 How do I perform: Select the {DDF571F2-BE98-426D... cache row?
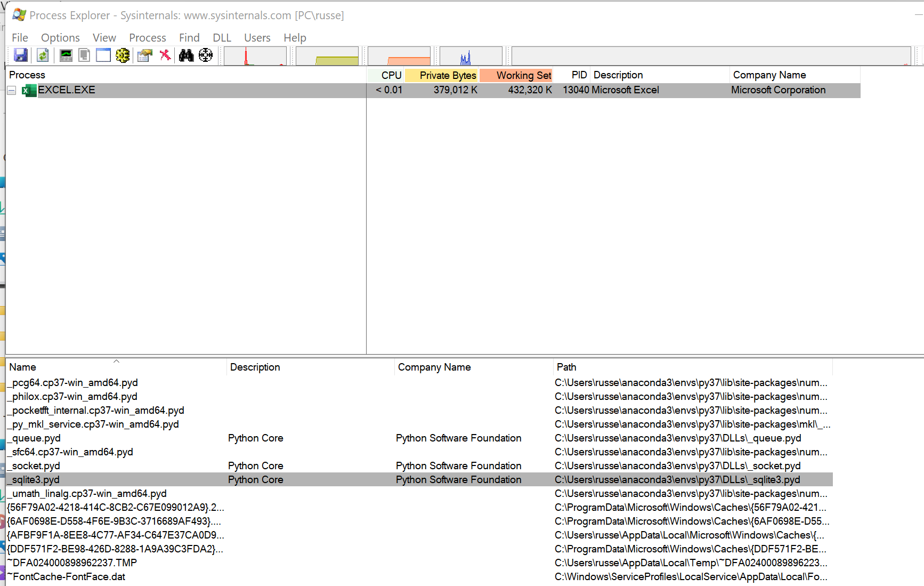click(x=419, y=549)
